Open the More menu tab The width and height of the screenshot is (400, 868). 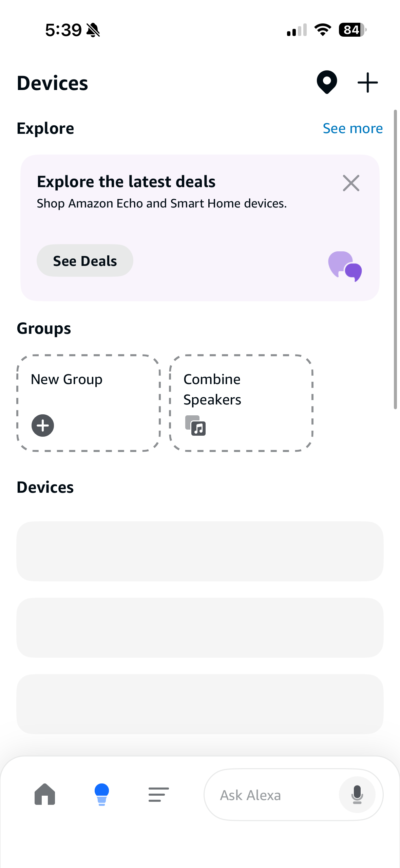(x=158, y=794)
